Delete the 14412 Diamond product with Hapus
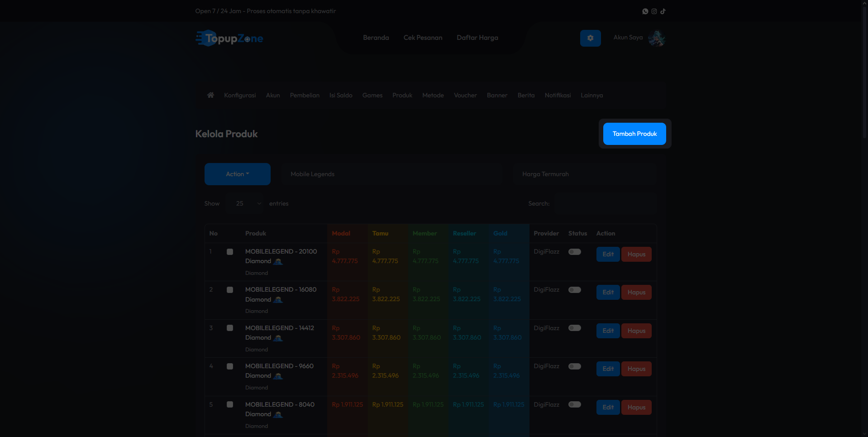The image size is (868, 437). pyautogui.click(x=636, y=331)
